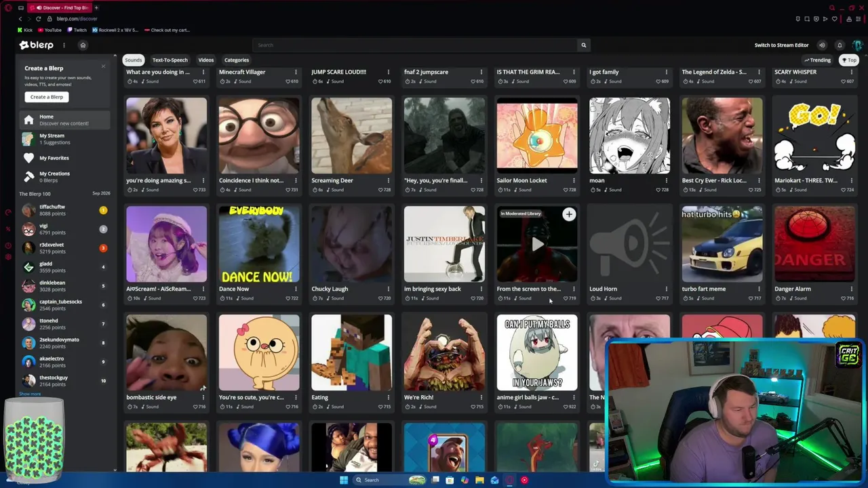Open the Kick bookmark
The width and height of the screenshot is (868, 488).
25,30
